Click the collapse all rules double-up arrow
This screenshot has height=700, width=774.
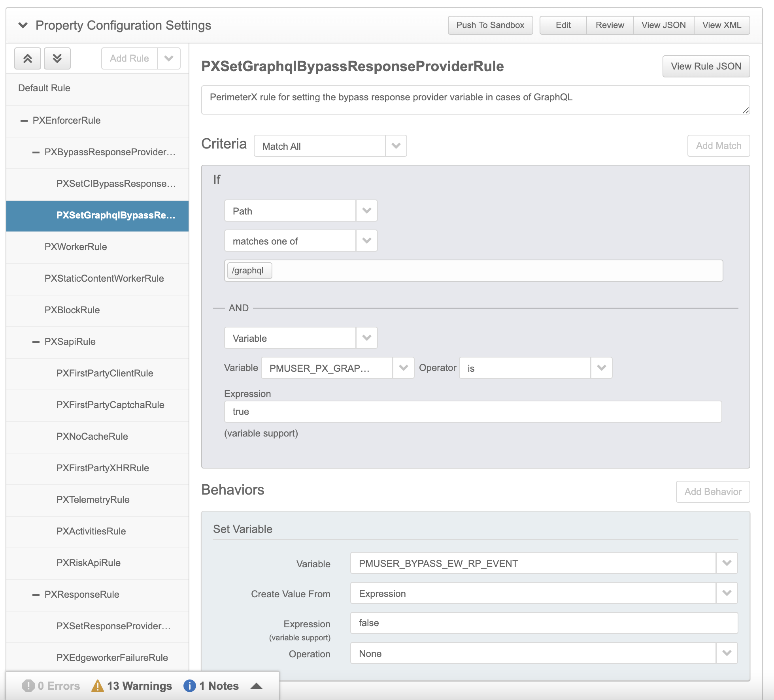[27, 58]
